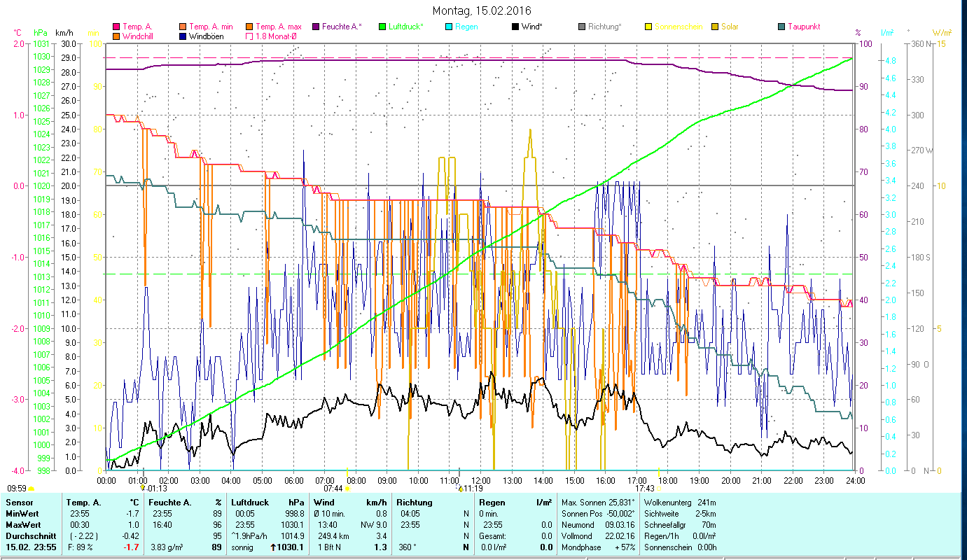The image size is (967, 560).
Task: Click the gray Richtung* legend swatch
Action: click(583, 27)
